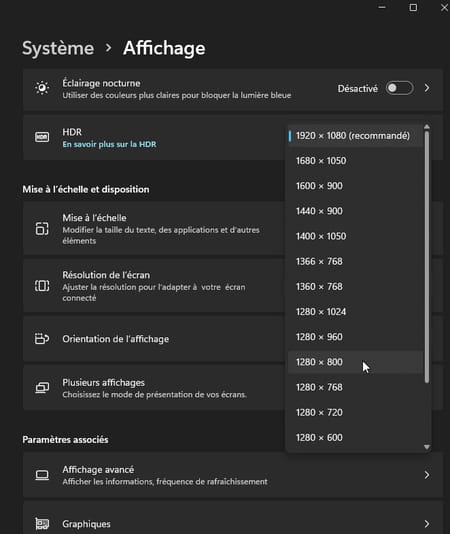The height and width of the screenshot is (534, 450).
Task: Open En savoir plus sur la HDR link
Action: 109,144
